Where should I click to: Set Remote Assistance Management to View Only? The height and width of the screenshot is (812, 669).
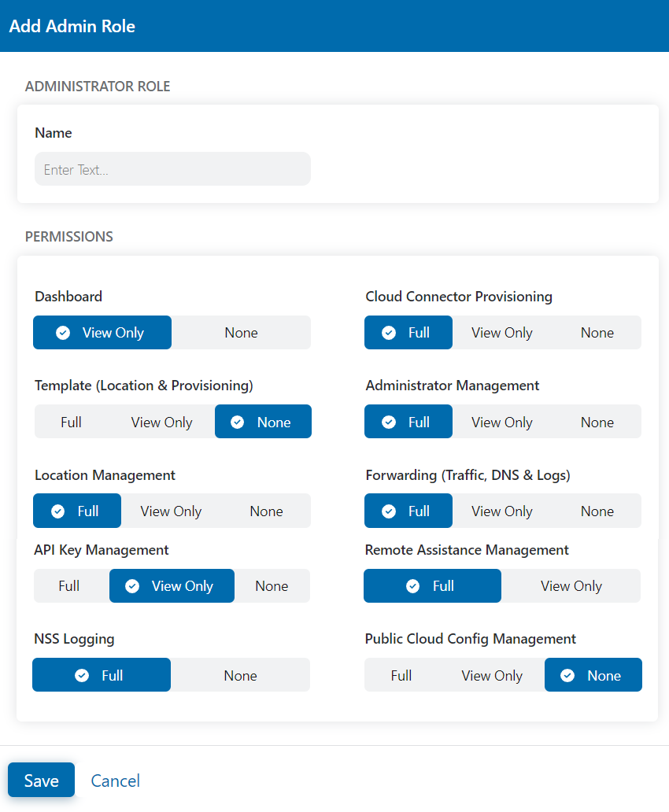click(571, 585)
